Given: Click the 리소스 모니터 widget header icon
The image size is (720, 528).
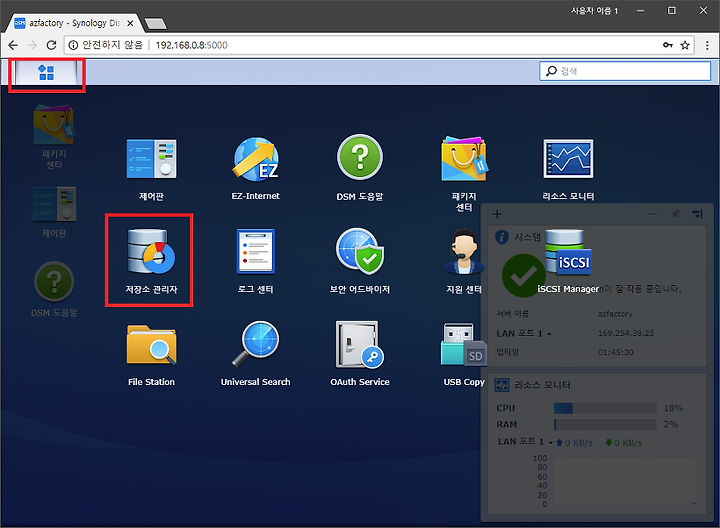Looking at the screenshot, I should pos(502,385).
